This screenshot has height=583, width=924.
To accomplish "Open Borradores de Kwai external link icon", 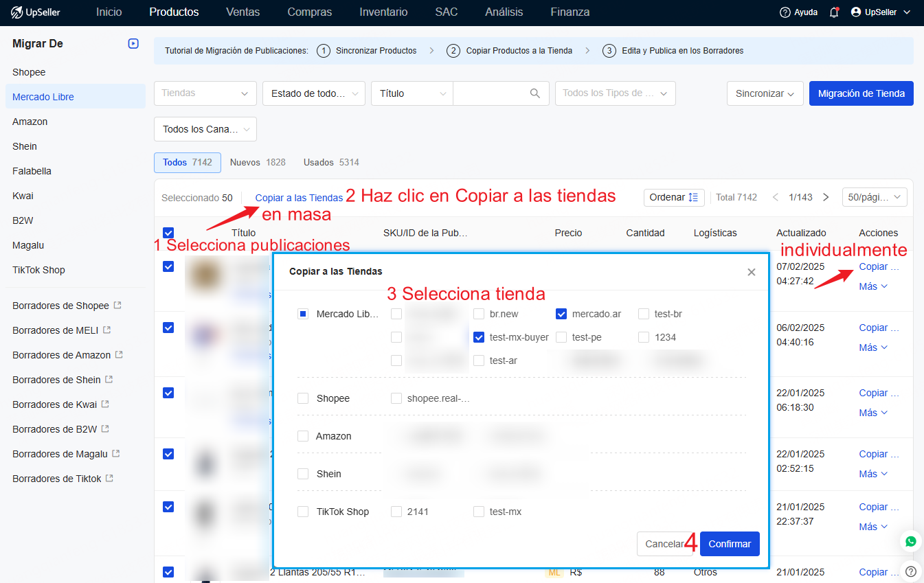I will tap(105, 404).
